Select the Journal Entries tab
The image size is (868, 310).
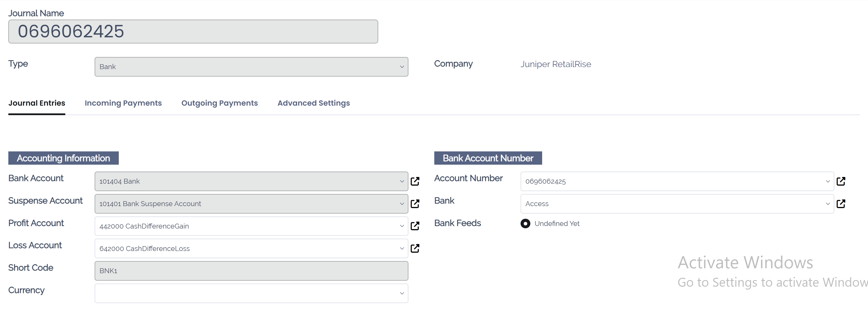(x=37, y=103)
